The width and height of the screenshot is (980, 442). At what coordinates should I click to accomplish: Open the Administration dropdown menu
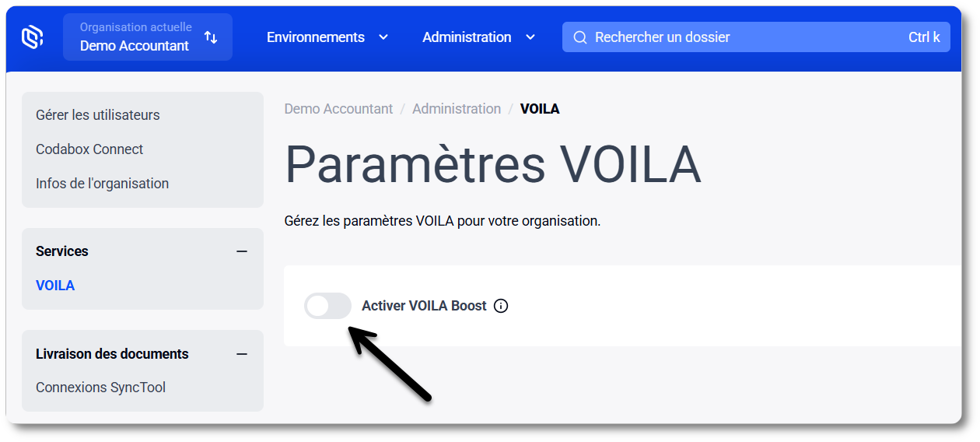[478, 37]
